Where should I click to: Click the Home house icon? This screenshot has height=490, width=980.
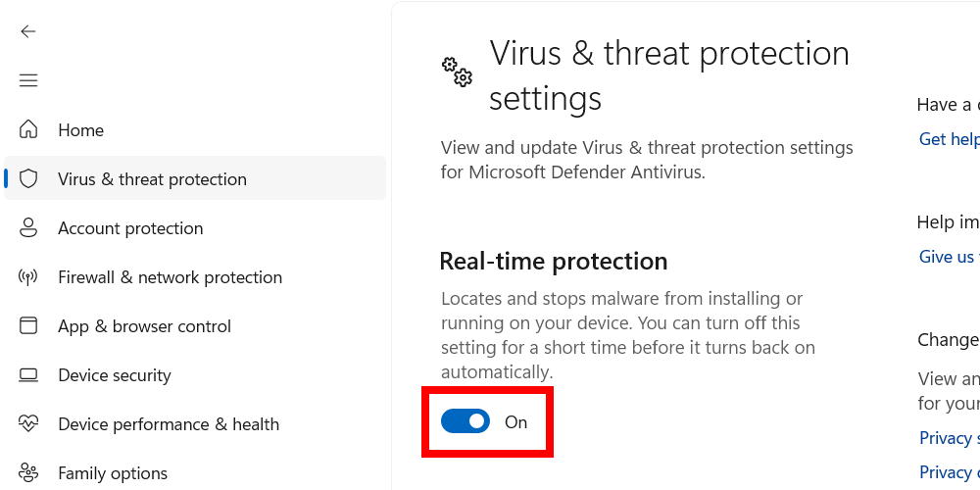[x=28, y=130]
